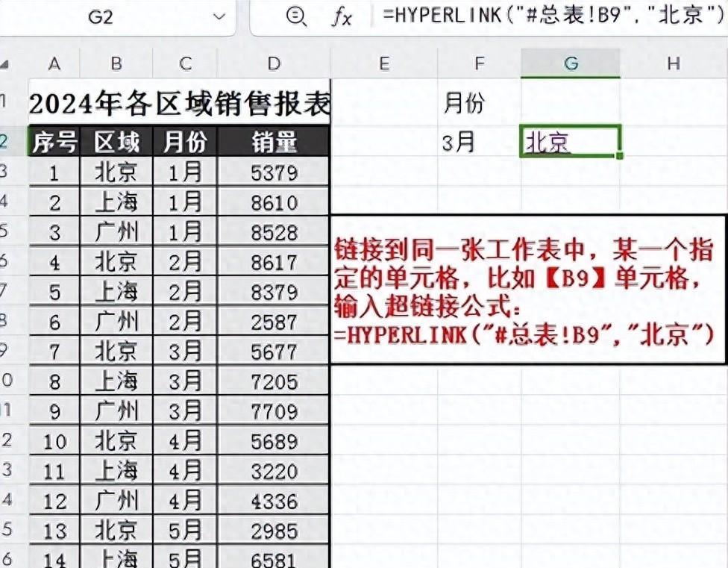Click 2月 in the 8617 row
728x568 pixels.
(x=185, y=263)
